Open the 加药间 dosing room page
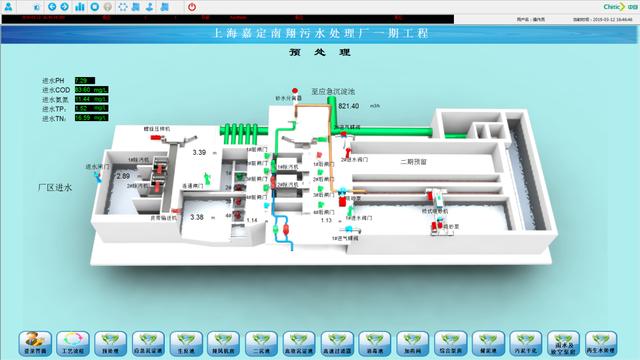 point(413,343)
